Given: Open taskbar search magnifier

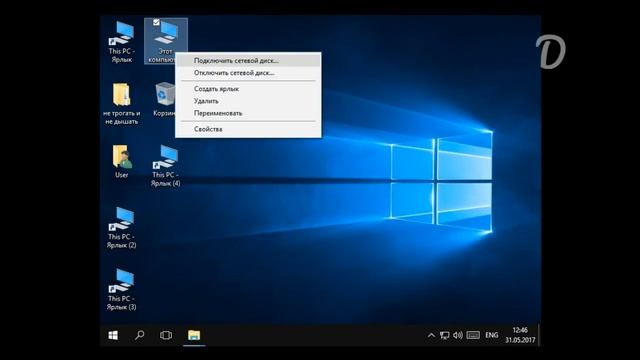Looking at the screenshot, I should [x=139, y=335].
